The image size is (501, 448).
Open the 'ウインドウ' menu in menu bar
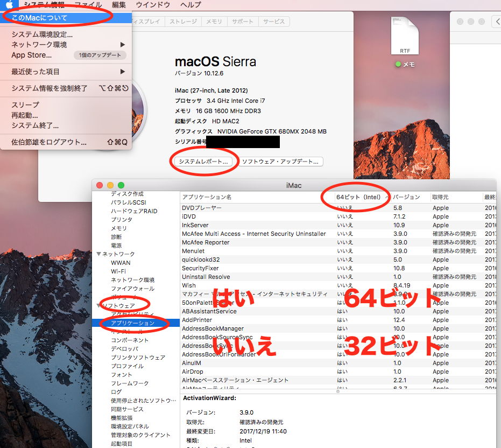tap(153, 4)
